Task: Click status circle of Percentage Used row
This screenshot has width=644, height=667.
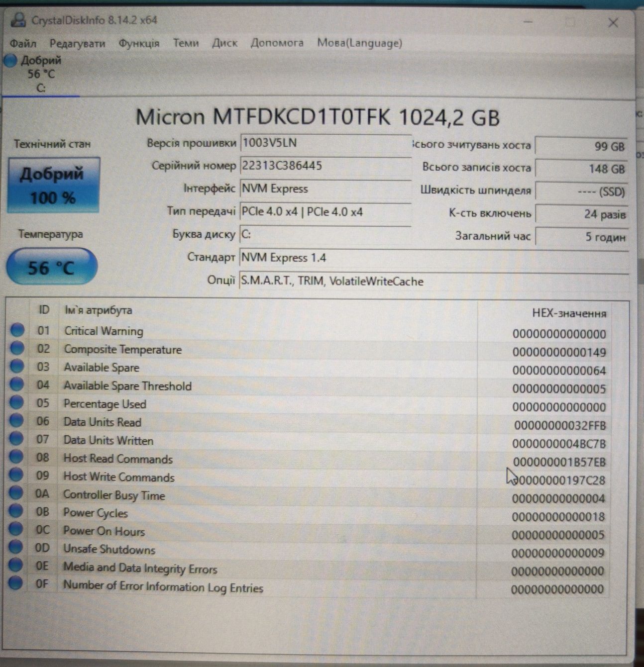Action: [x=17, y=403]
